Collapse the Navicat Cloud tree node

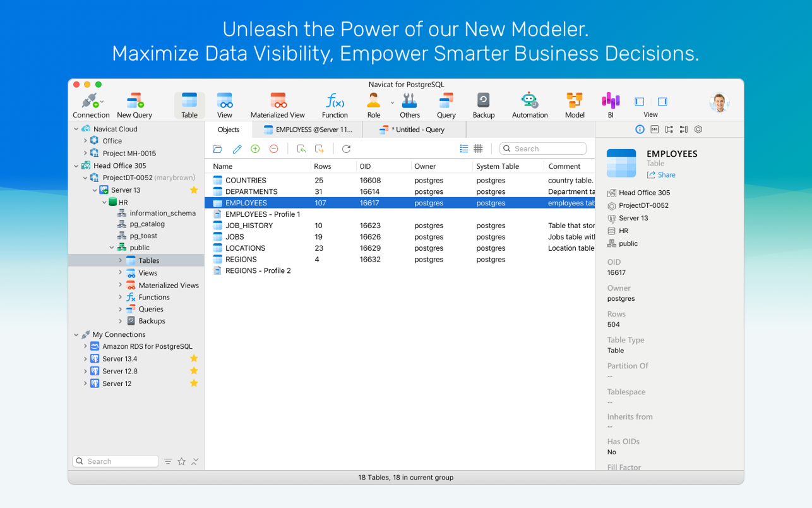[76, 129]
